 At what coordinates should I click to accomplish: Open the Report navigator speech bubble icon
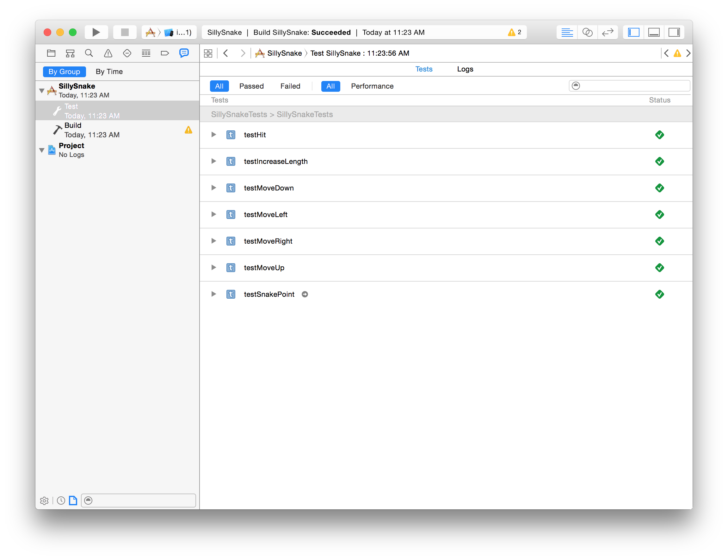coord(184,53)
